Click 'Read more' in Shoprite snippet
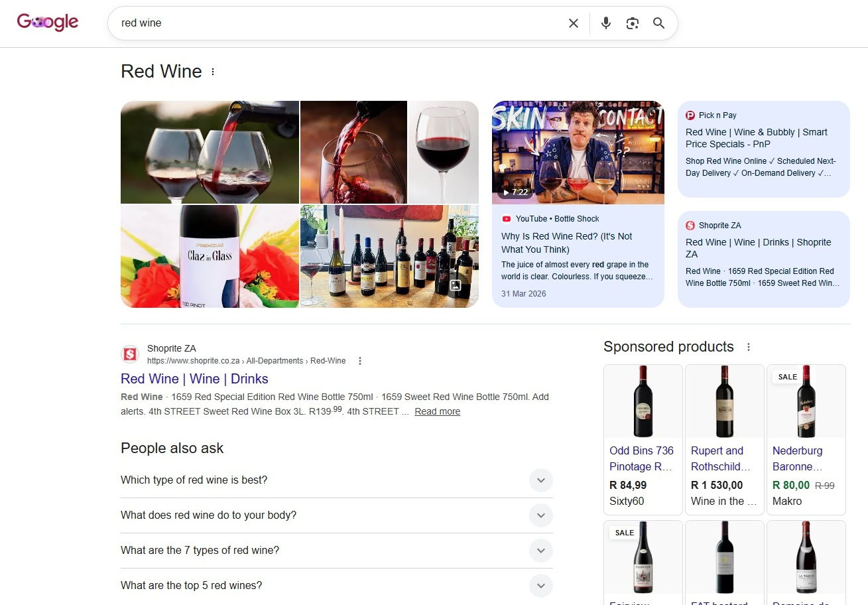 pyautogui.click(x=438, y=411)
